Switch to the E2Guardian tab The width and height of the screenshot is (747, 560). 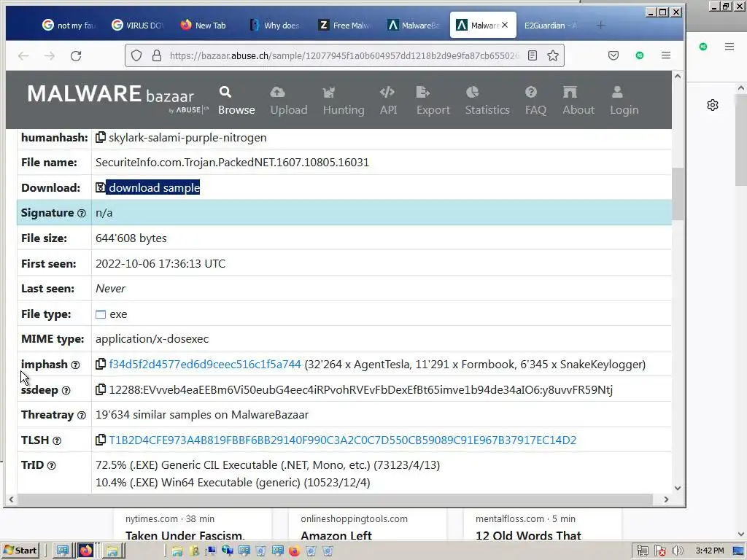pos(551,26)
